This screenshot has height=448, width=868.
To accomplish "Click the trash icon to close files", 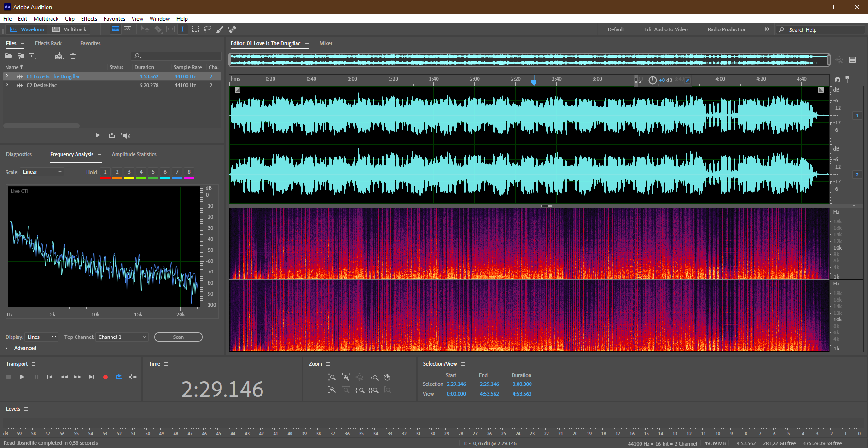I will coord(73,56).
